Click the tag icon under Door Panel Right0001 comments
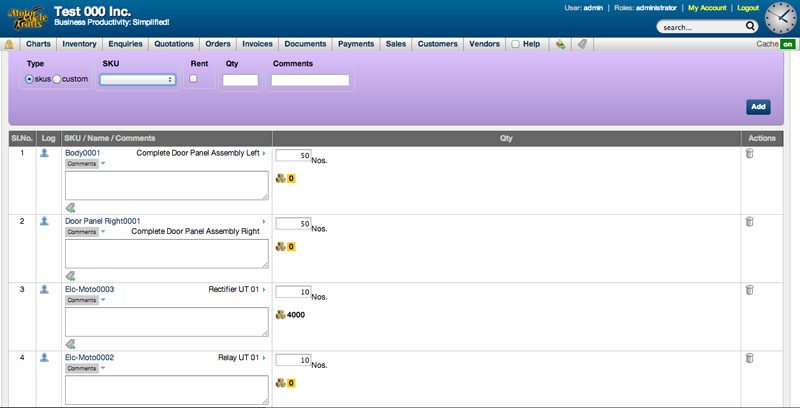Image resolution: width=800 pixels, height=408 pixels. click(71, 275)
